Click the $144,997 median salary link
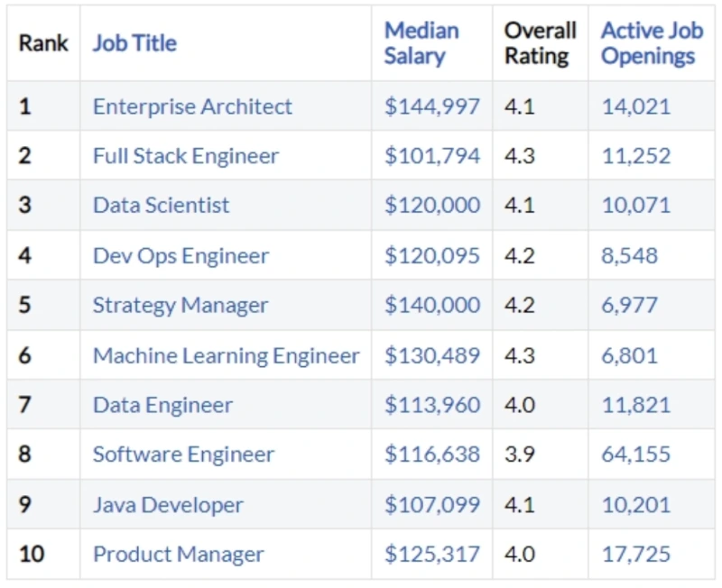 432,106
